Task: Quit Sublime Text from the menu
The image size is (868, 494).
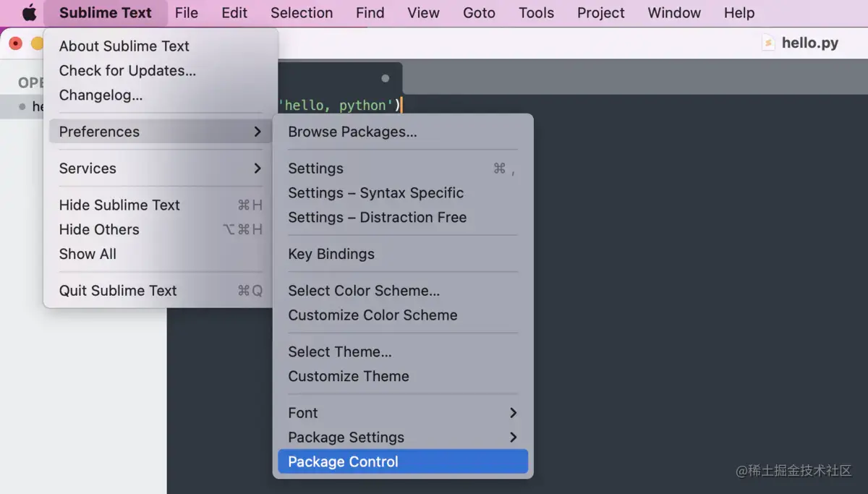Action: pos(118,291)
